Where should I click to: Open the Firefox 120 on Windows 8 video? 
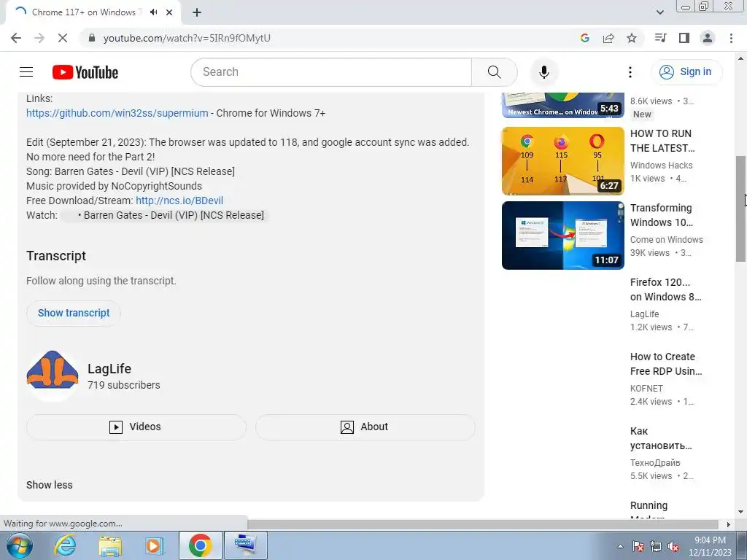click(x=665, y=289)
